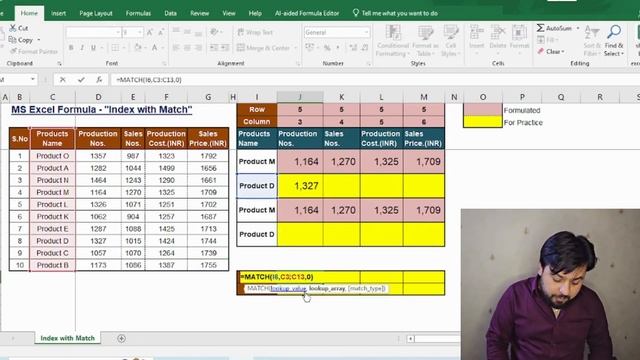The image size is (640, 360).
Task: Expand the Clipboard dialog launcher
Action: [60, 64]
